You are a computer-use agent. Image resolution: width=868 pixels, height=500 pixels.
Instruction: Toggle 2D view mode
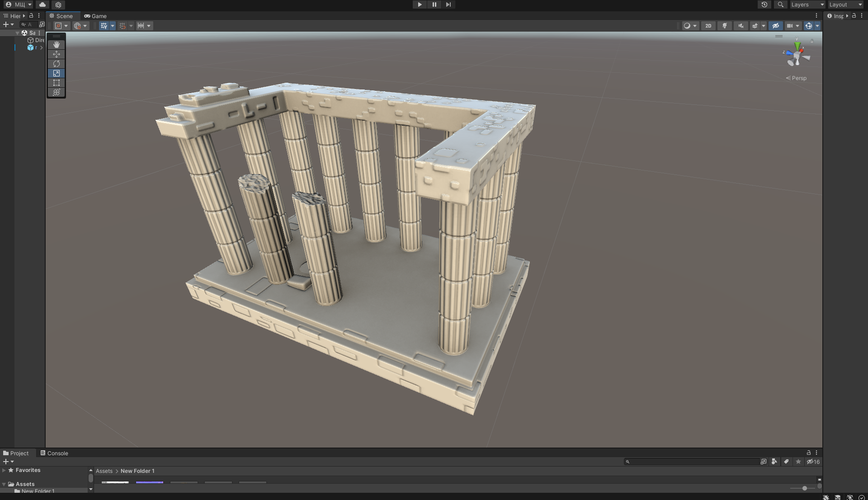tap(708, 26)
